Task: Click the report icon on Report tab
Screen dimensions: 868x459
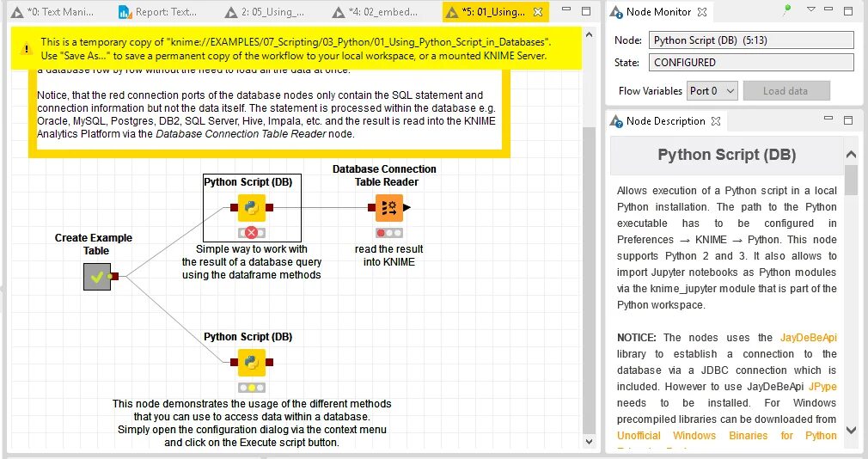Action: click(x=125, y=12)
